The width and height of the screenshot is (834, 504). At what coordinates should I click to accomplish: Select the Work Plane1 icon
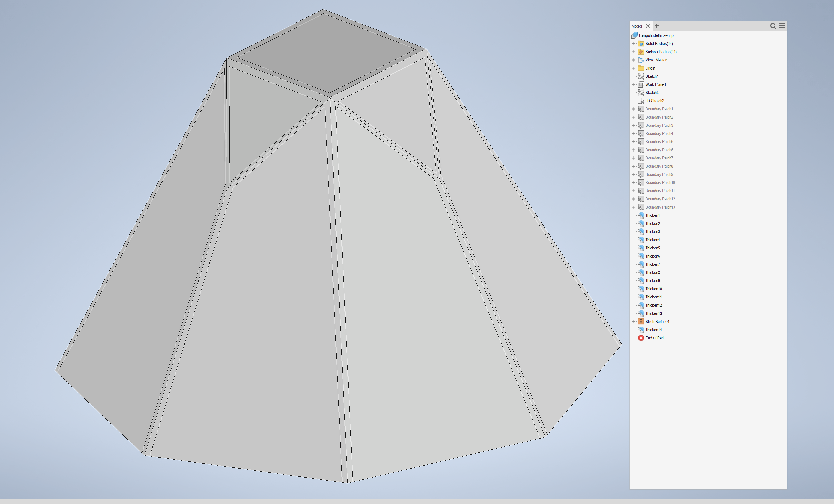coord(641,84)
